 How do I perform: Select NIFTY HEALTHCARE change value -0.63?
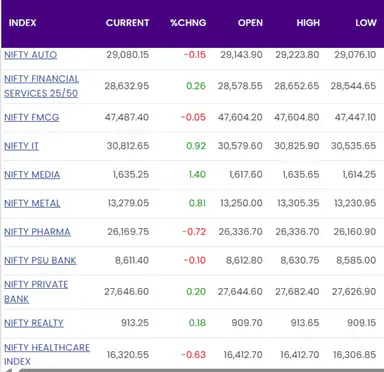click(193, 355)
